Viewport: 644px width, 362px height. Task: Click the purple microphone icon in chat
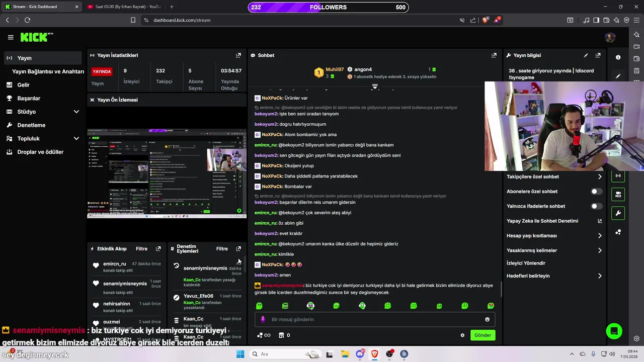click(263, 319)
